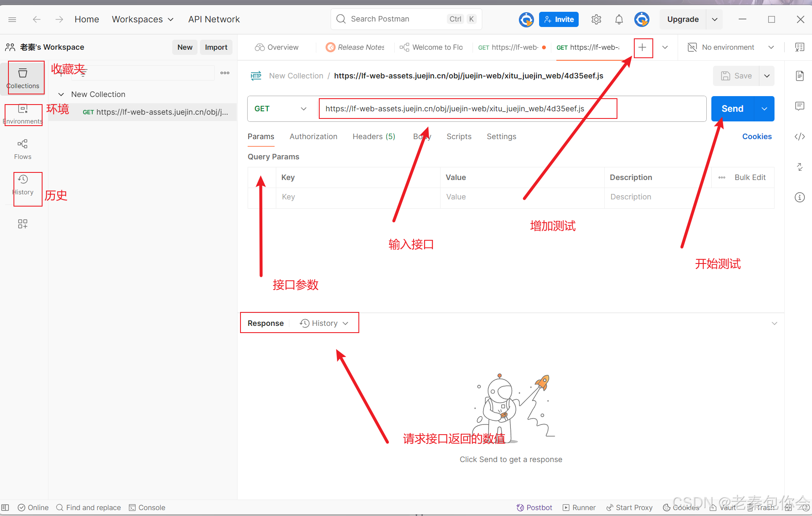Select the Settings request tab

(x=501, y=137)
